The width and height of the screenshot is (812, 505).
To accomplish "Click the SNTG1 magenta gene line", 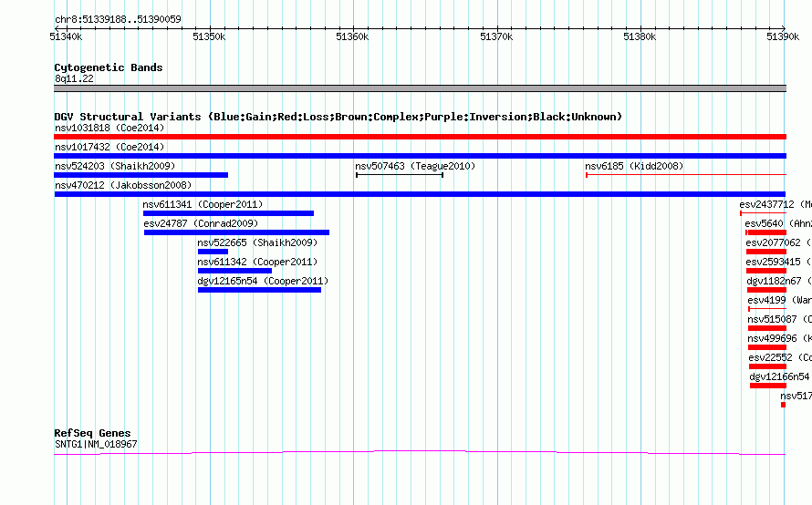I will 420,453.
